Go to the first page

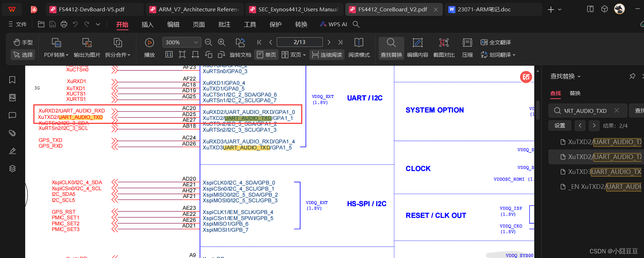pos(259,42)
